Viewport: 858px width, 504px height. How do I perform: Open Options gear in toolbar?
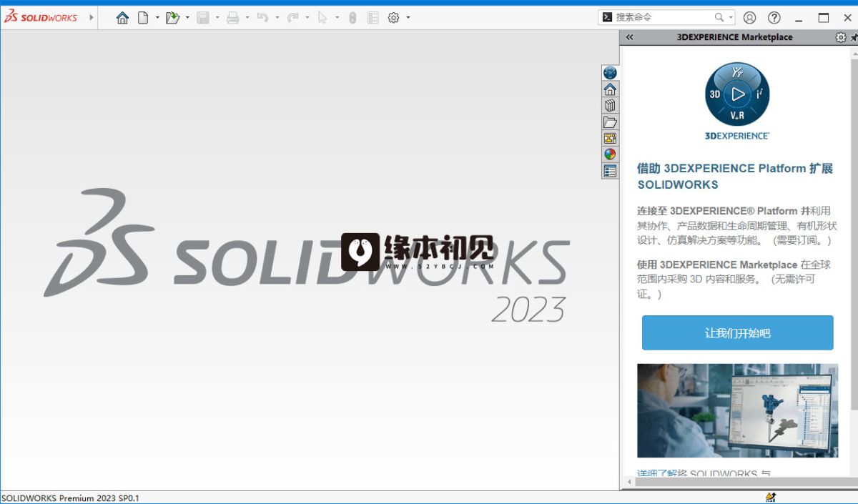(x=393, y=18)
